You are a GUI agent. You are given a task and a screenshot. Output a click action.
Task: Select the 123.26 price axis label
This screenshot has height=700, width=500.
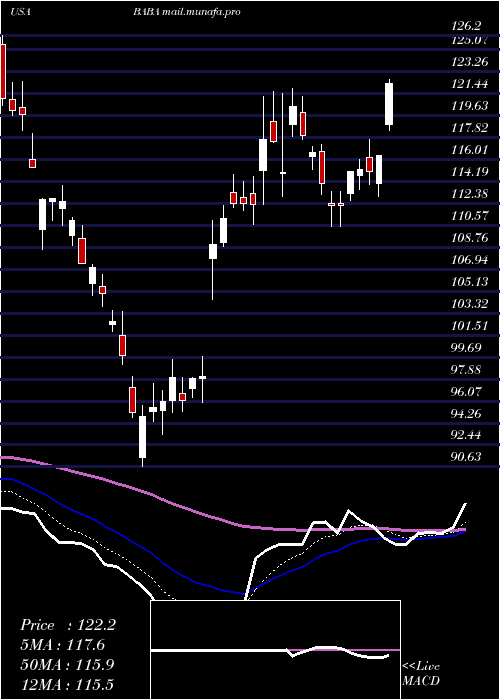469,62
